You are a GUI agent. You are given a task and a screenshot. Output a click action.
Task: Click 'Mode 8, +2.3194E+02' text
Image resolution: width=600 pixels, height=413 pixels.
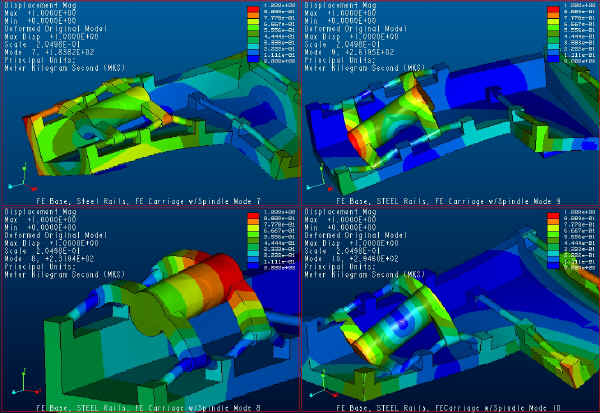click(49, 259)
